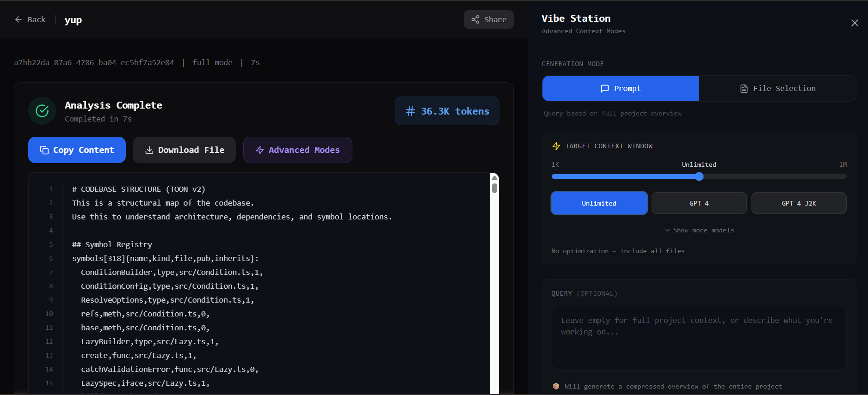Click the code viewer scrollbar thumb
The width and height of the screenshot is (868, 395).
[x=494, y=188]
